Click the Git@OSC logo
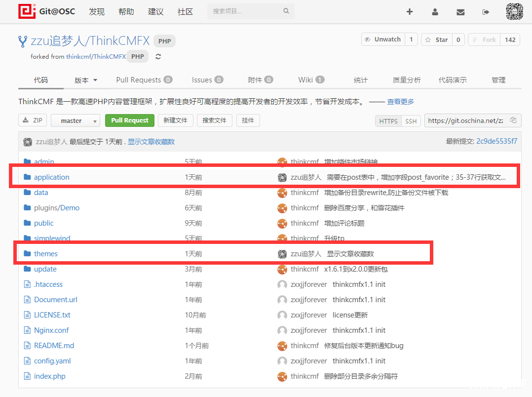 pos(47,11)
